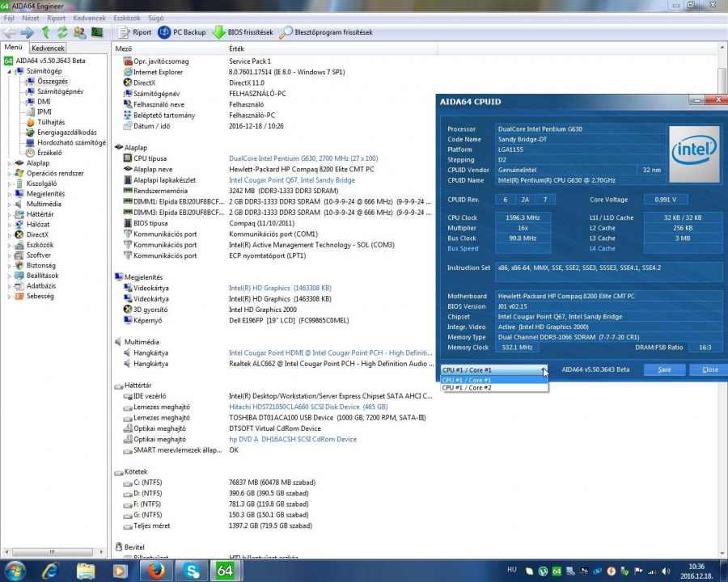This screenshot has height=582, width=728.
Task: Open DualCore Intel Pentium G630 link
Action: coord(303,158)
